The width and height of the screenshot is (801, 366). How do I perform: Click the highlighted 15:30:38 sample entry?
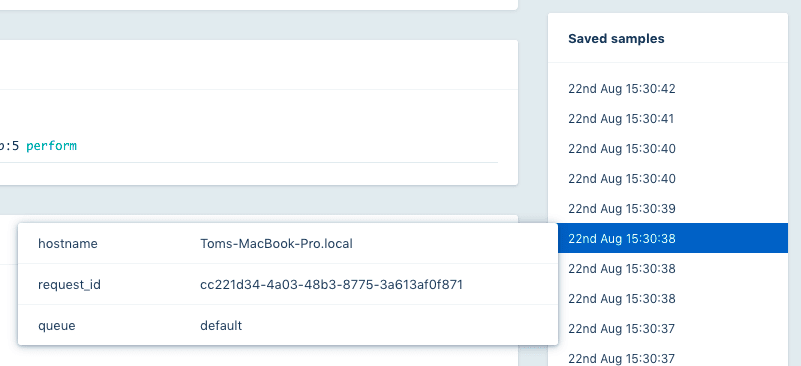pos(673,238)
